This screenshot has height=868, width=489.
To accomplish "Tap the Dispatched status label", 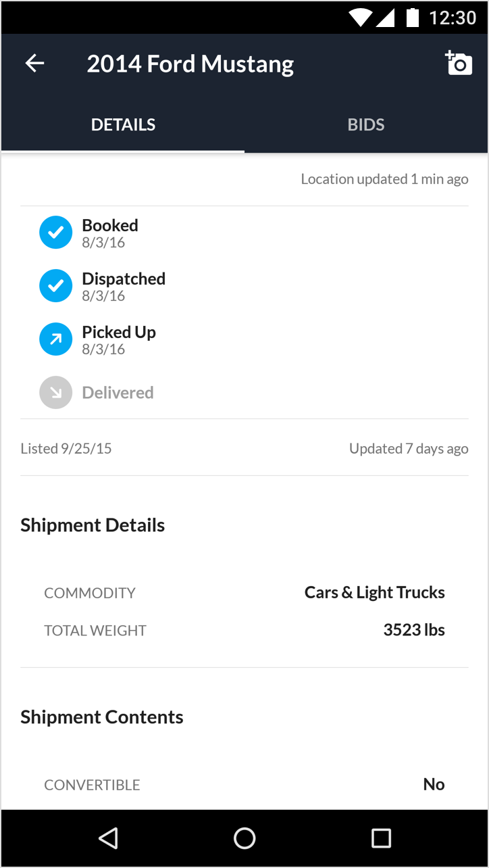I will click(124, 279).
